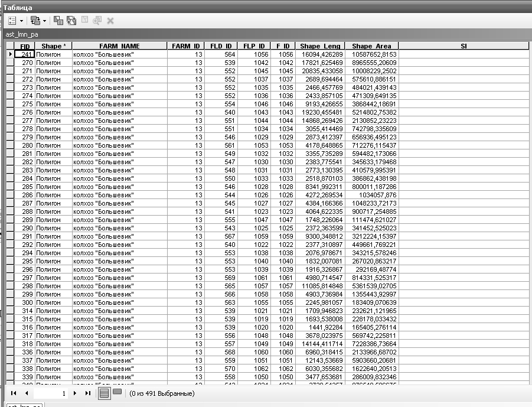Jump to the last record
This screenshot has height=407, width=532.
[x=88, y=393]
